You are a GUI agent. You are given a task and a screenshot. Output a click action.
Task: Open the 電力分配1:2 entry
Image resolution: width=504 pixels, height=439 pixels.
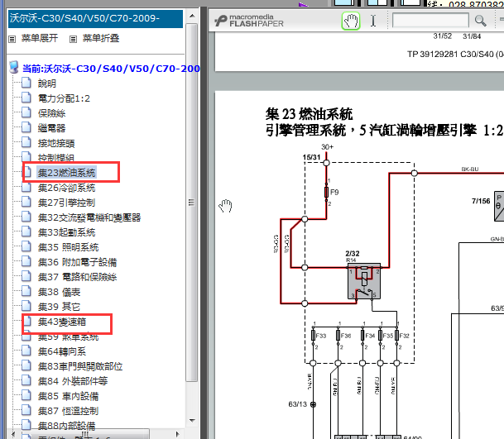point(64,98)
